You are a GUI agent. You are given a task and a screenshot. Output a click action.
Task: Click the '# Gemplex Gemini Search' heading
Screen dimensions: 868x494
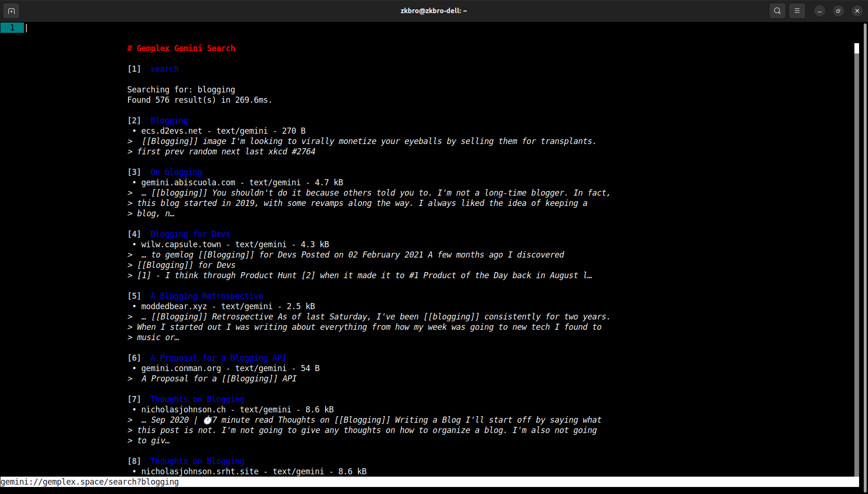coord(181,48)
